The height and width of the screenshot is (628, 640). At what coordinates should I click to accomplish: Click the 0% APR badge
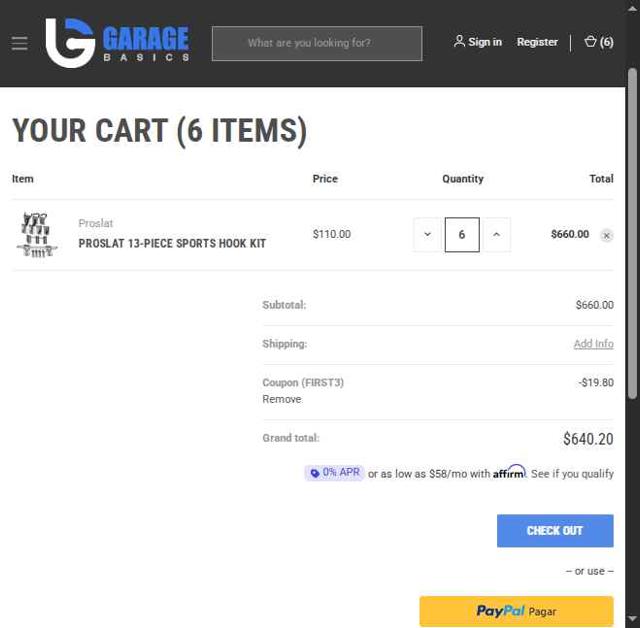335,473
